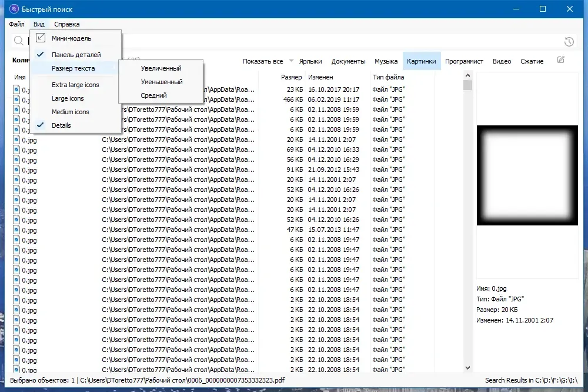588x392 pixels.
Task: Select the Details view option
Action: 75,125
